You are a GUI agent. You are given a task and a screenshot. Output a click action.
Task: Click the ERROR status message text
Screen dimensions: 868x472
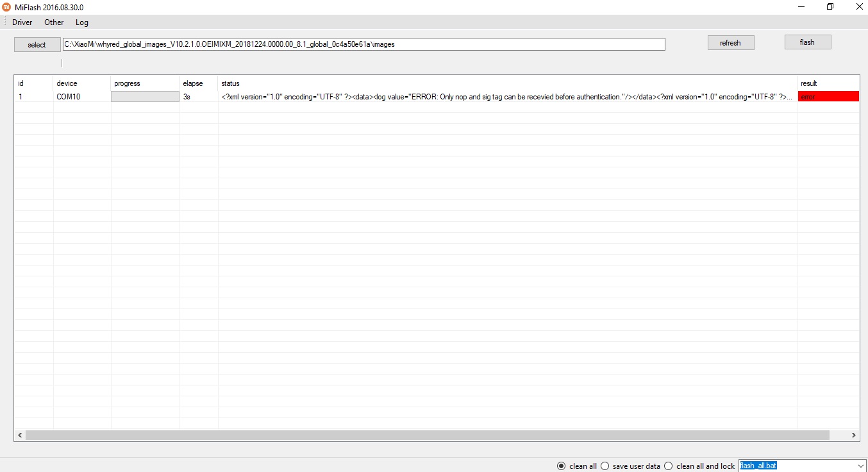pos(508,97)
